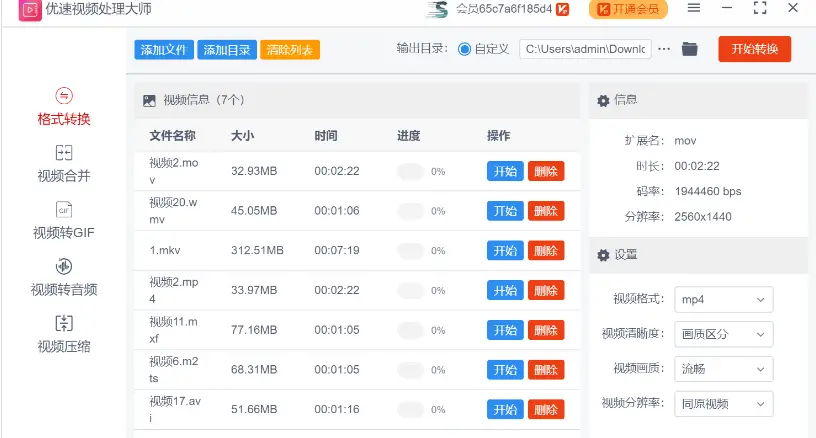Open the 视频压缩 video compress tool
This screenshot has width=816, height=438.
(64, 334)
